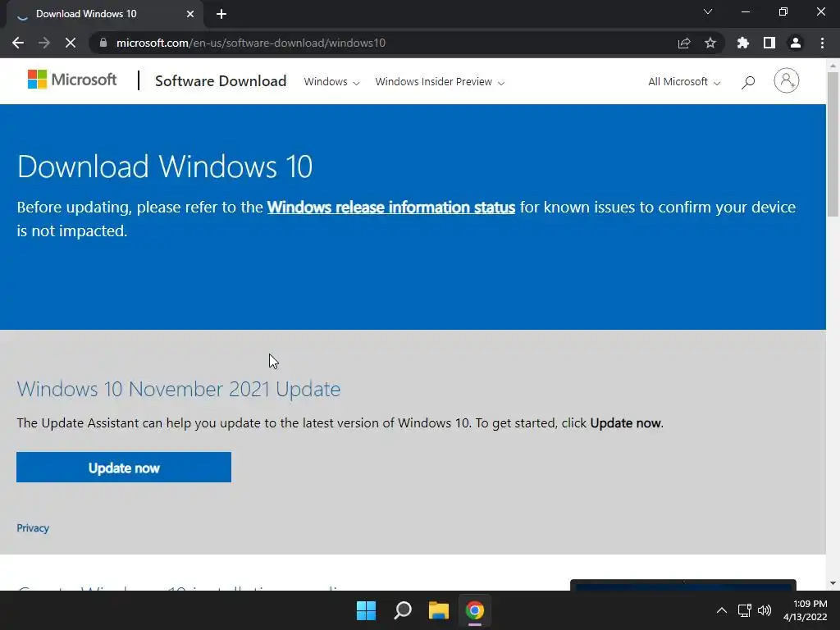Viewport: 840px width, 630px height.
Task: Click the Update now button
Action: pyautogui.click(x=124, y=467)
